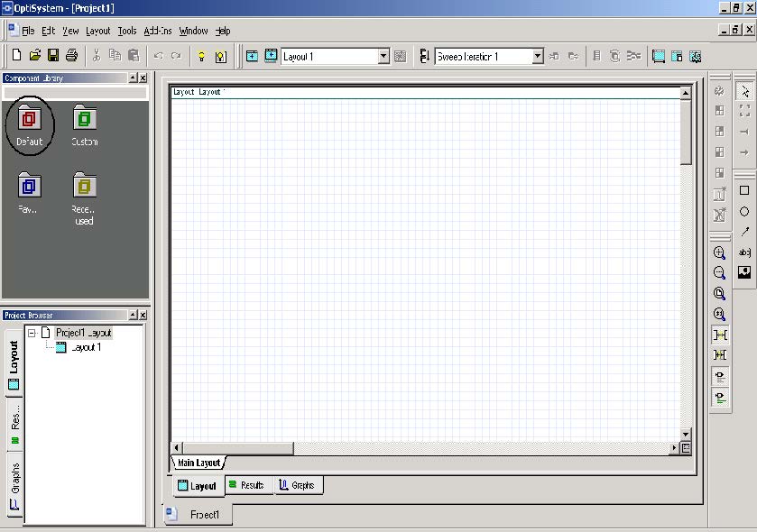Select the Zoom In tool
Screen dimensions: 757x532
pyautogui.click(x=718, y=252)
